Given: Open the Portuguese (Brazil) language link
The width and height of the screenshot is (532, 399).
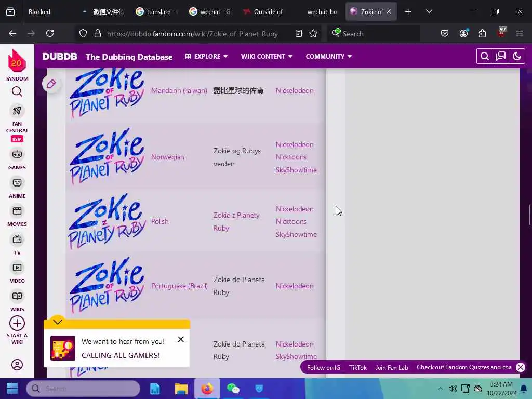Looking at the screenshot, I should (179, 286).
